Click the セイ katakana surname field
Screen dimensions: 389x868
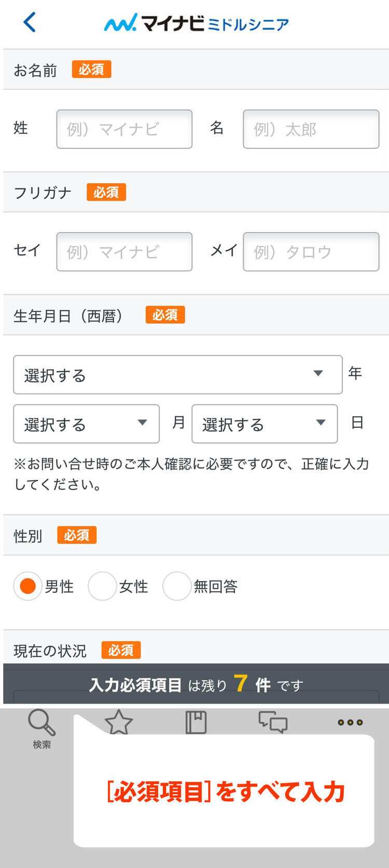[124, 252]
